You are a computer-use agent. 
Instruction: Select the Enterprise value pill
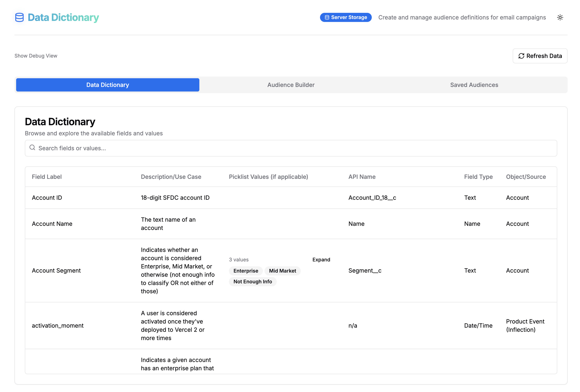(x=245, y=271)
